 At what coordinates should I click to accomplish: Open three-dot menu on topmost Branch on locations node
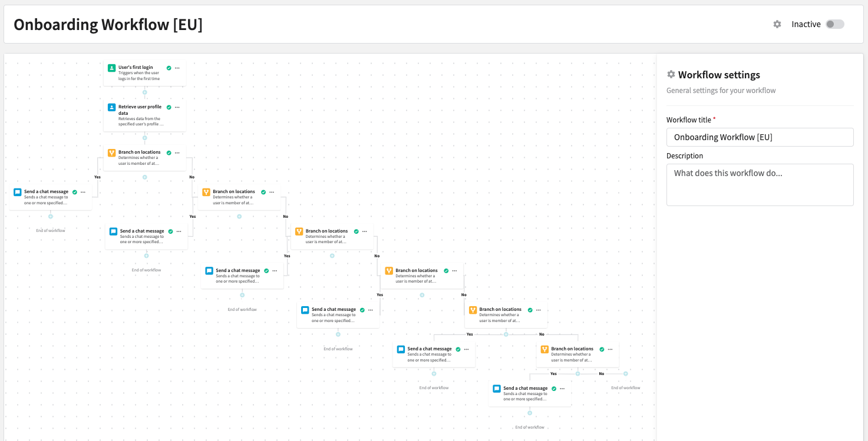point(177,153)
